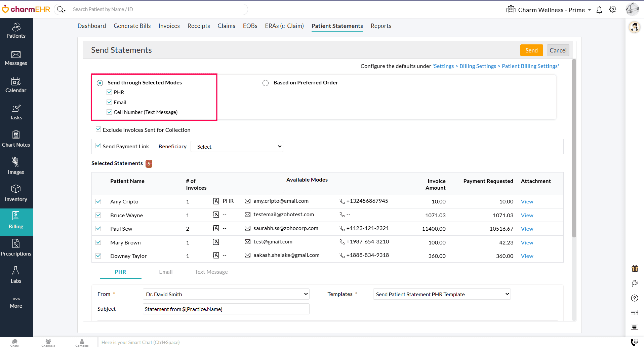644x347 pixels.
Task: Open the Beneficiary dropdown
Action: pos(237,147)
